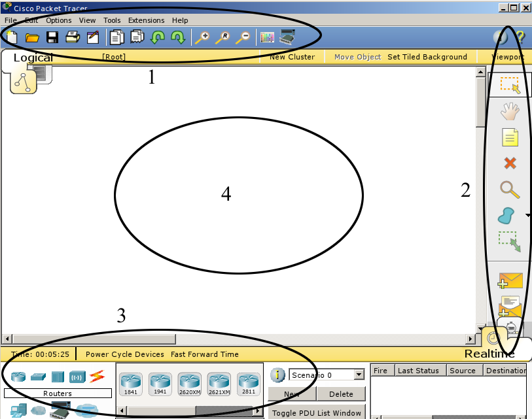Image resolution: width=532 pixels, height=419 pixels.
Task: Click the workspace horizontal scrollbar thumb
Action: (x=94, y=339)
